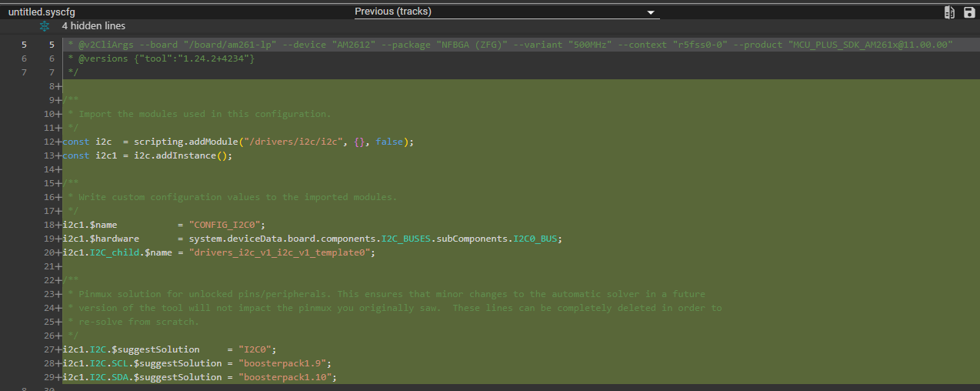Viewport: 980px width, 391px height.
Task: Expand hidden lines with the unfold icon
Action: click(44, 26)
